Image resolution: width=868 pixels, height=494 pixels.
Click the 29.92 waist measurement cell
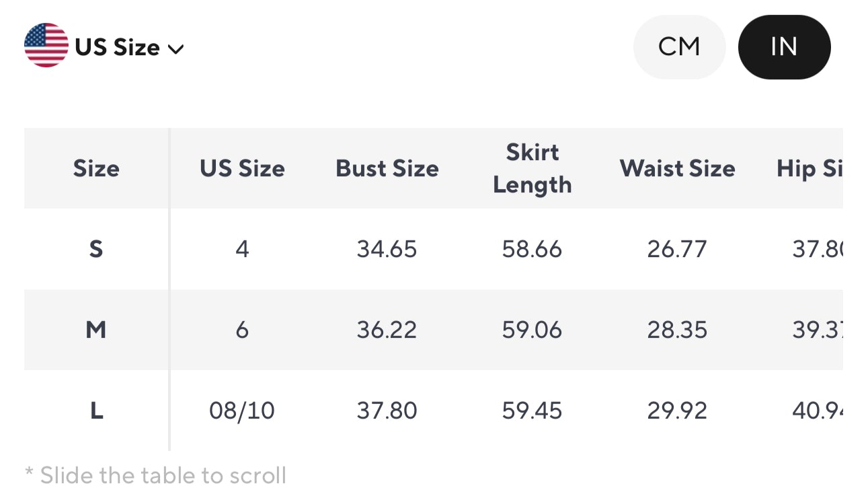point(677,410)
